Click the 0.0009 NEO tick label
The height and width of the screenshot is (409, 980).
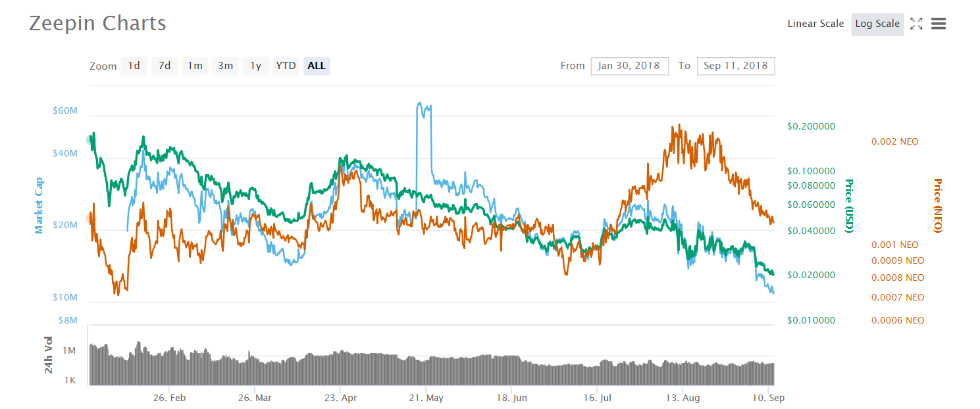click(898, 260)
